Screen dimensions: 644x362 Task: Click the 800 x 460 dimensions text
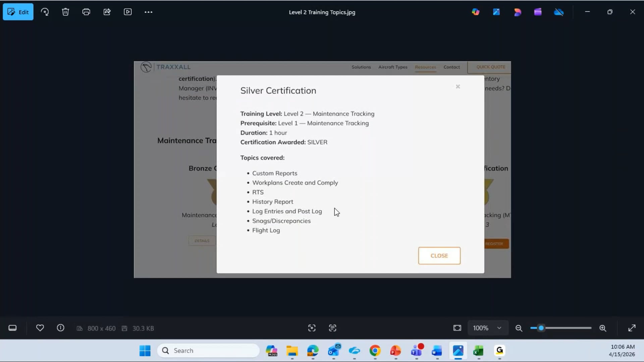pos(101,328)
